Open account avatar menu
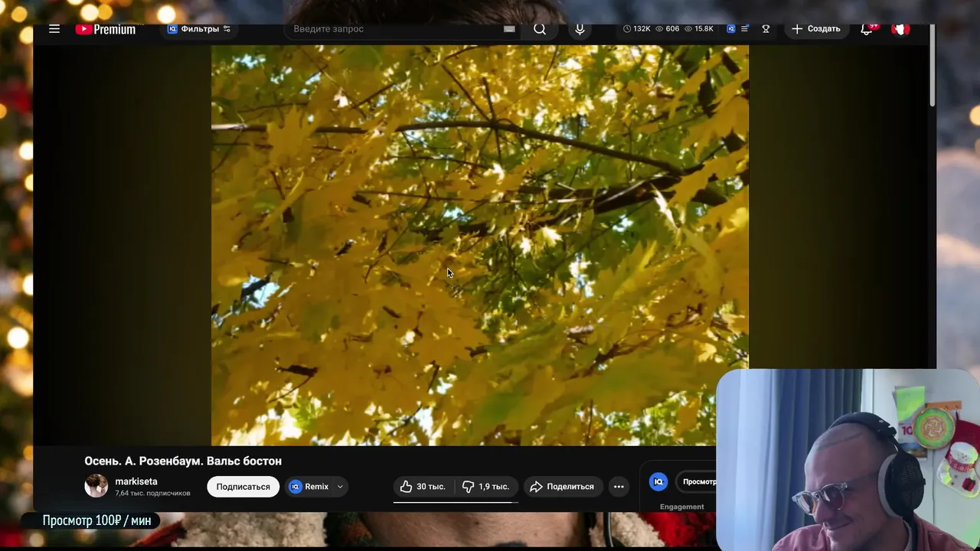Viewport: 980px width, 551px height. (x=900, y=29)
